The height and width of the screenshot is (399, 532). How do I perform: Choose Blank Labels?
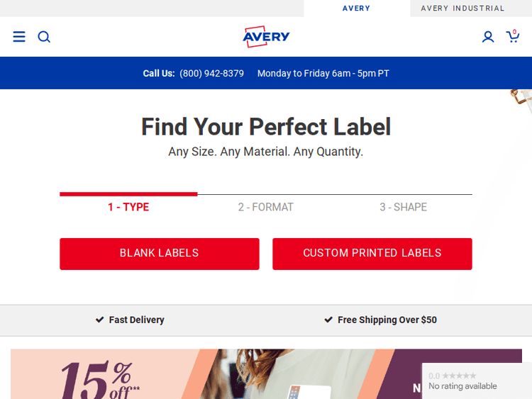[x=159, y=253]
